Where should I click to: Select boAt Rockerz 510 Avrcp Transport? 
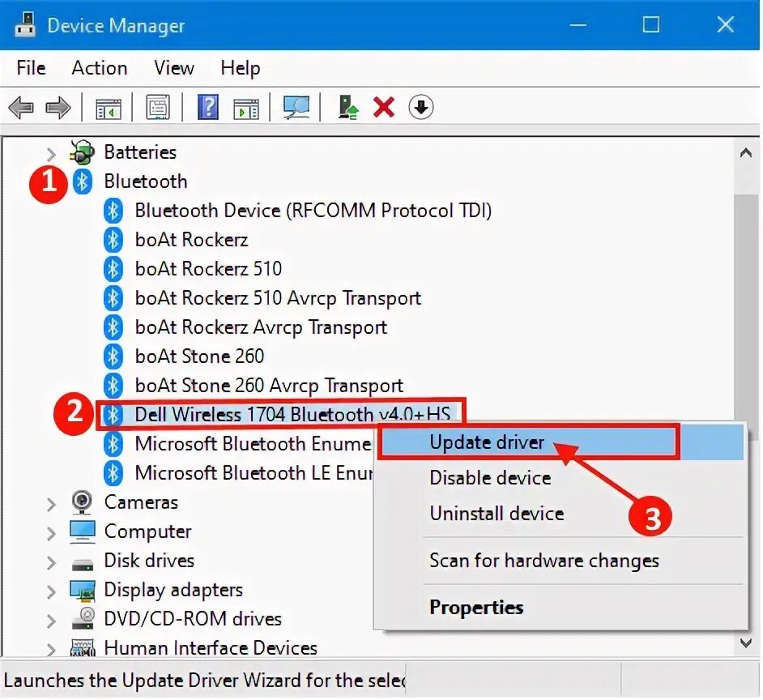278,298
